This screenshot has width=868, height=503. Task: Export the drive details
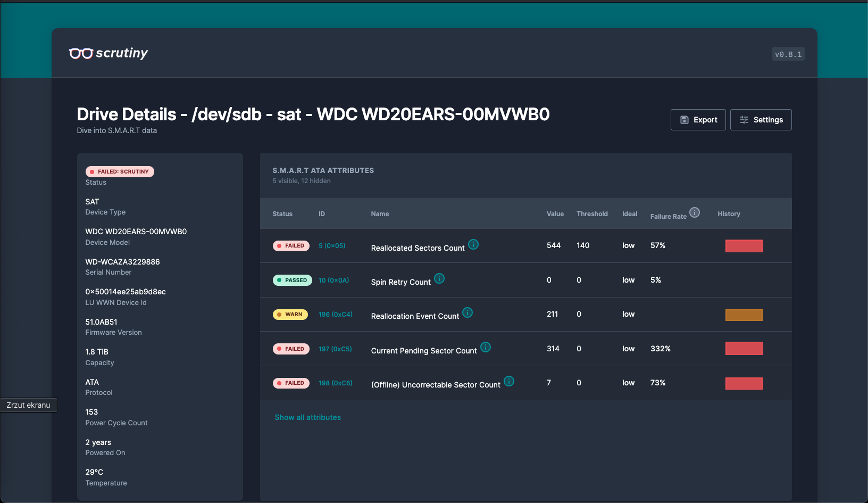[698, 120]
